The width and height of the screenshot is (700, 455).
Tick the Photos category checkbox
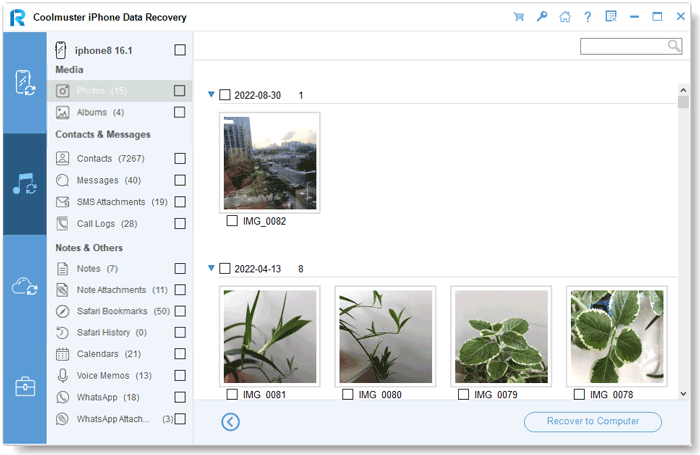(x=179, y=91)
